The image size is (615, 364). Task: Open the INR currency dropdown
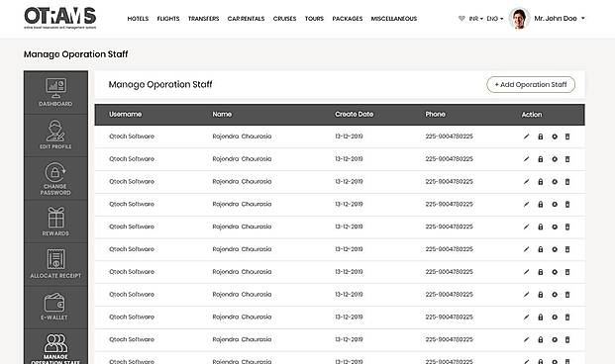475,19
